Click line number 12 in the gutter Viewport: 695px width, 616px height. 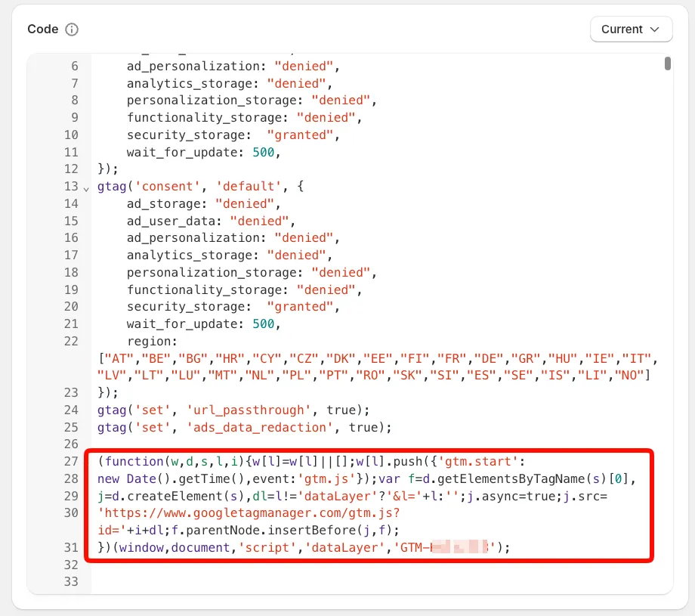(71, 169)
